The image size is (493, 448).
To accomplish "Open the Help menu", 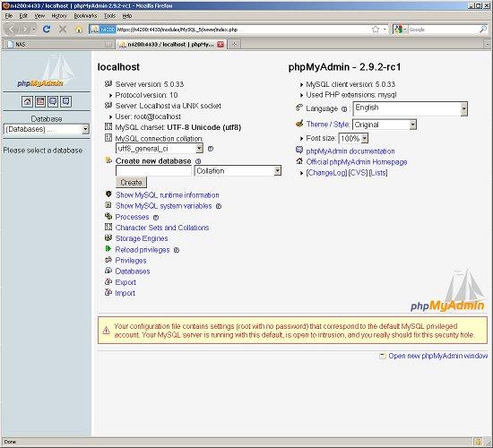I will 127,16.
